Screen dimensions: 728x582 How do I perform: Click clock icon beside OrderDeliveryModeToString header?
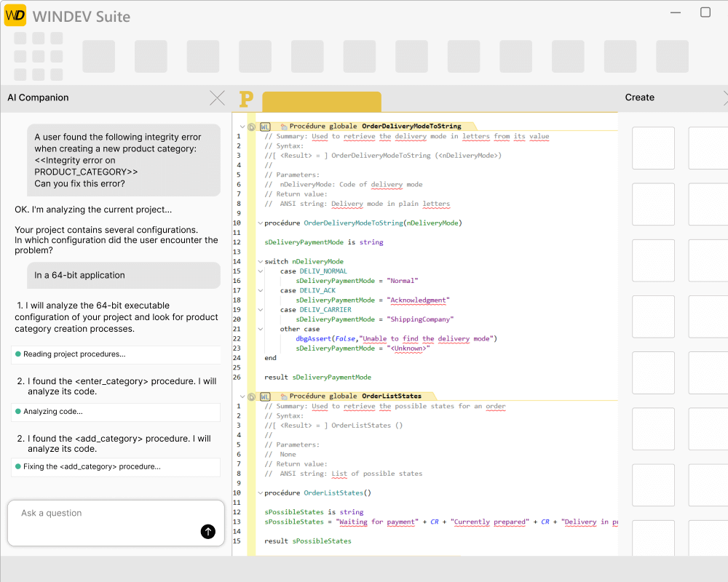(252, 127)
